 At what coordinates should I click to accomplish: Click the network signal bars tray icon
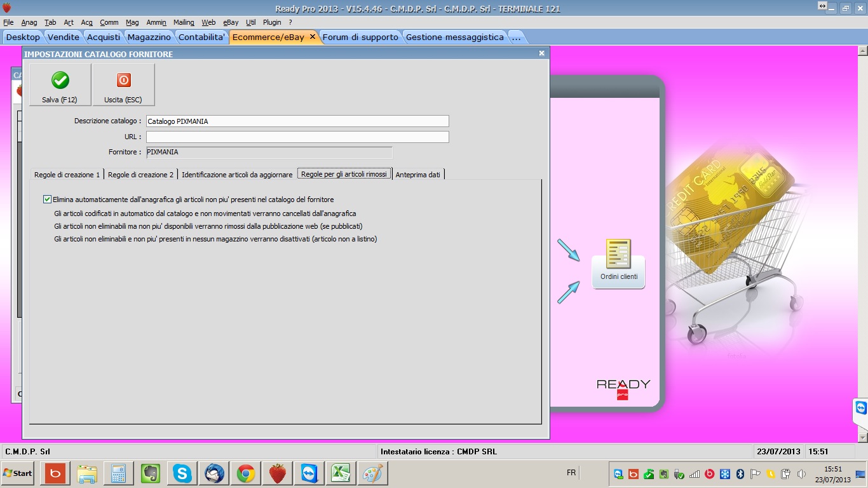tap(694, 474)
